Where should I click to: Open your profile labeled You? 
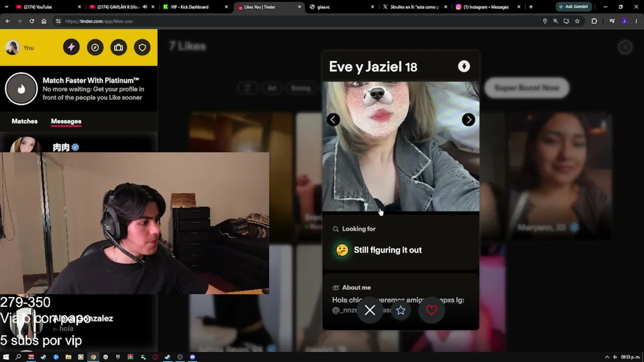(x=20, y=47)
